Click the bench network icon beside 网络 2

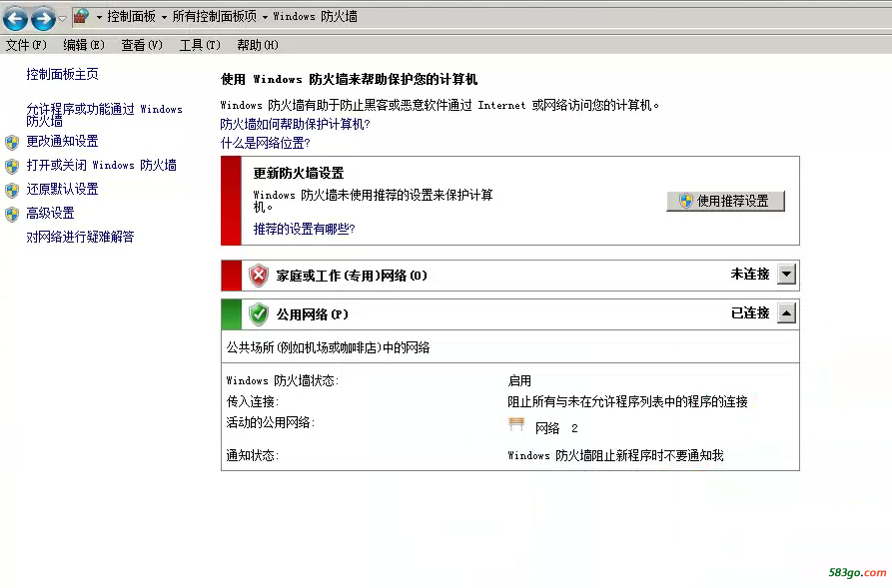(516, 424)
